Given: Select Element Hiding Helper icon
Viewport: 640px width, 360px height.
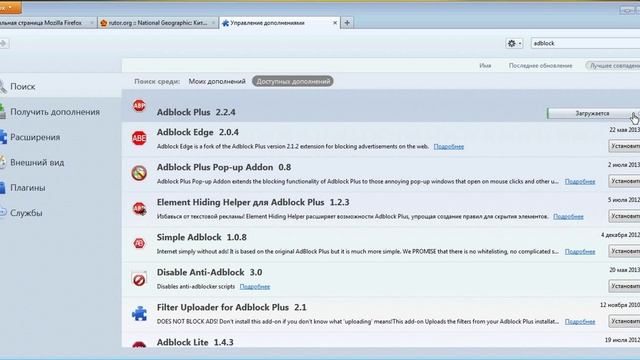Looking at the screenshot, I should pos(139,209).
